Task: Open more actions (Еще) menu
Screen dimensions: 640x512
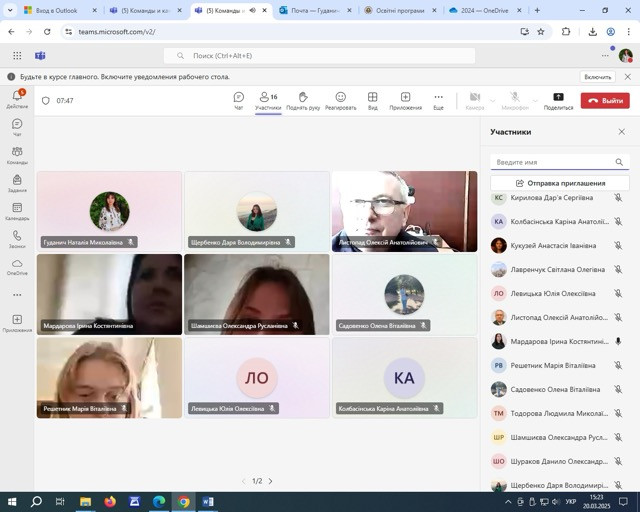Action: coord(438,101)
